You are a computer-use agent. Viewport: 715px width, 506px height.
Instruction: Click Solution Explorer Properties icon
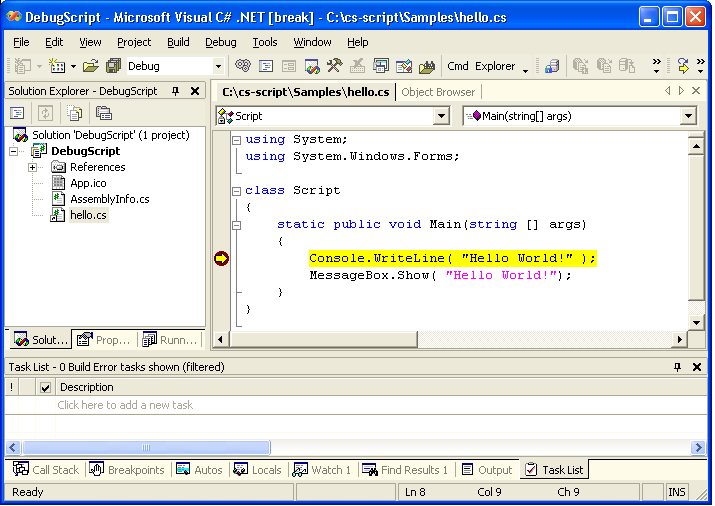(x=17, y=113)
